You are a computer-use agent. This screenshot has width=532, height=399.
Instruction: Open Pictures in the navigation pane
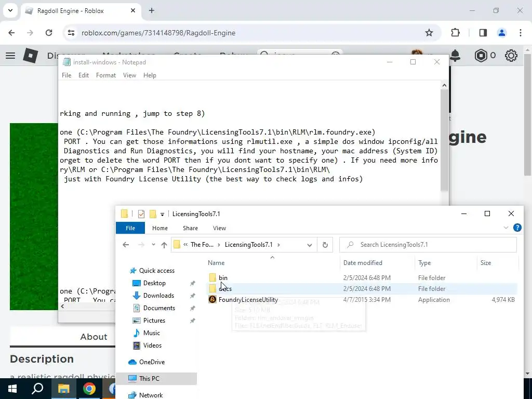click(x=154, y=321)
